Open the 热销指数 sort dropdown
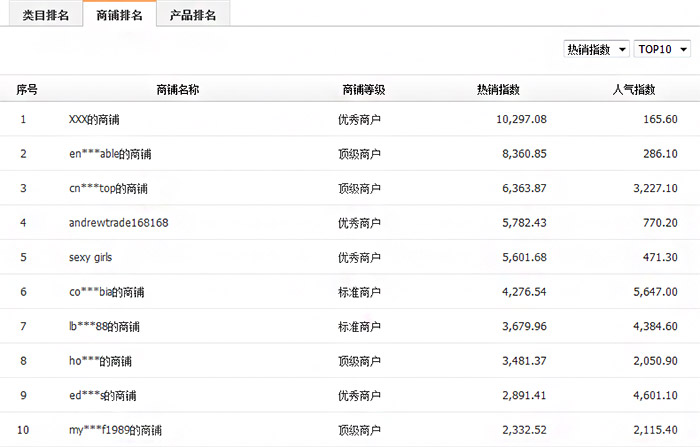The width and height of the screenshot is (700, 447). pyautogui.click(x=596, y=49)
